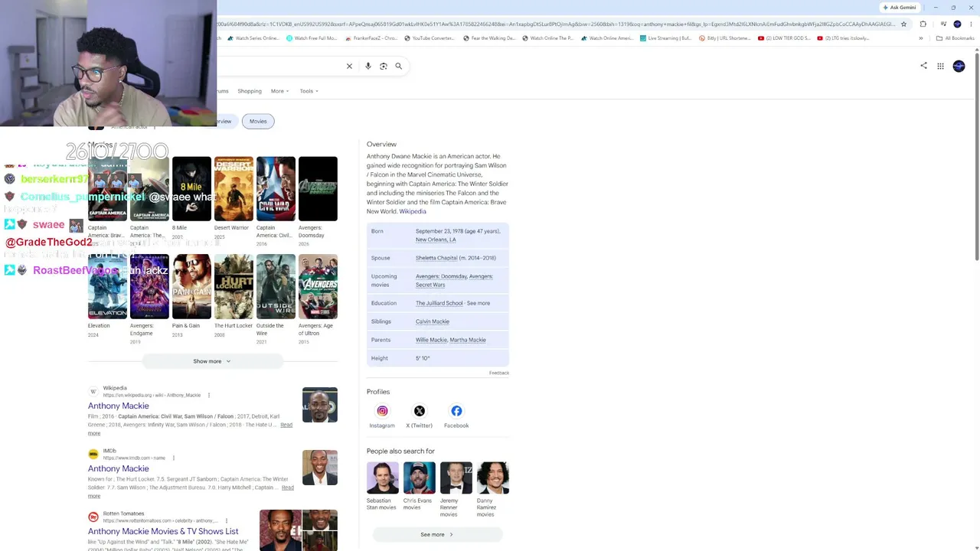Open the 'YouTube Converter...' bookmark
The height and width of the screenshot is (551, 980).
pos(429,38)
